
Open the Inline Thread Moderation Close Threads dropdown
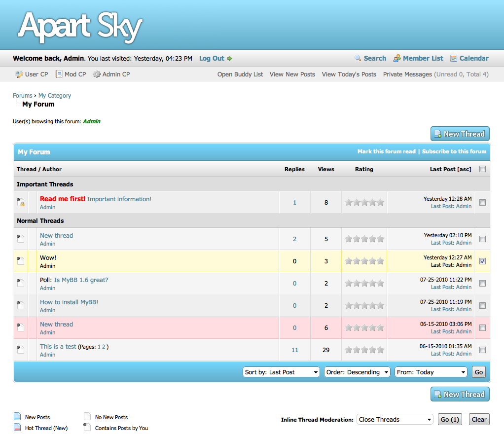pyautogui.click(x=395, y=420)
